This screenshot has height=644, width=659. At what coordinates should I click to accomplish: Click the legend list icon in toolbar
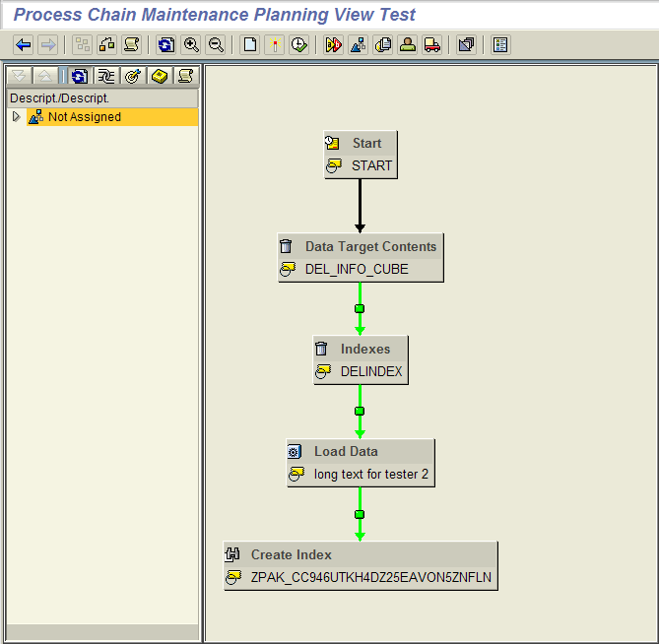click(500, 45)
